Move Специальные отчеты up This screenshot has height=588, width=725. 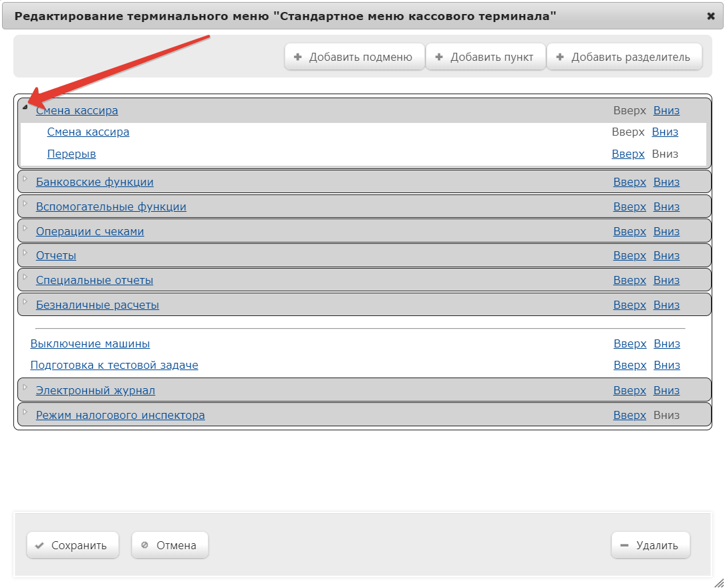point(629,280)
